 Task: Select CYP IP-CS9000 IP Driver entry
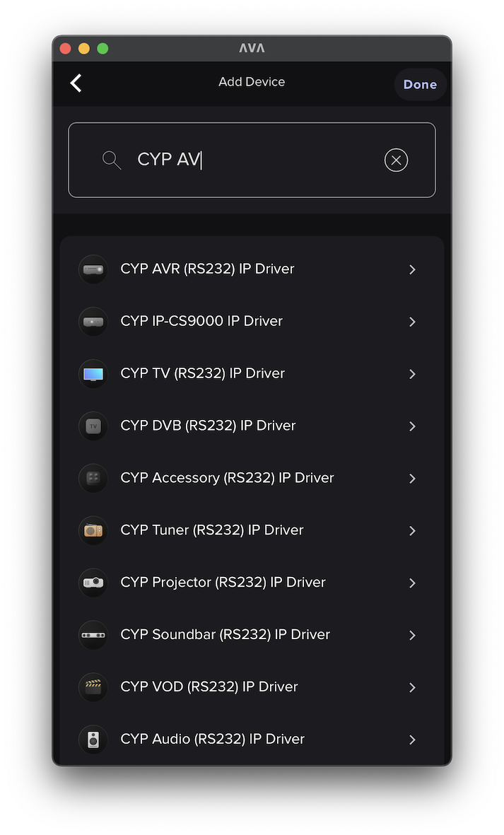tap(201, 321)
